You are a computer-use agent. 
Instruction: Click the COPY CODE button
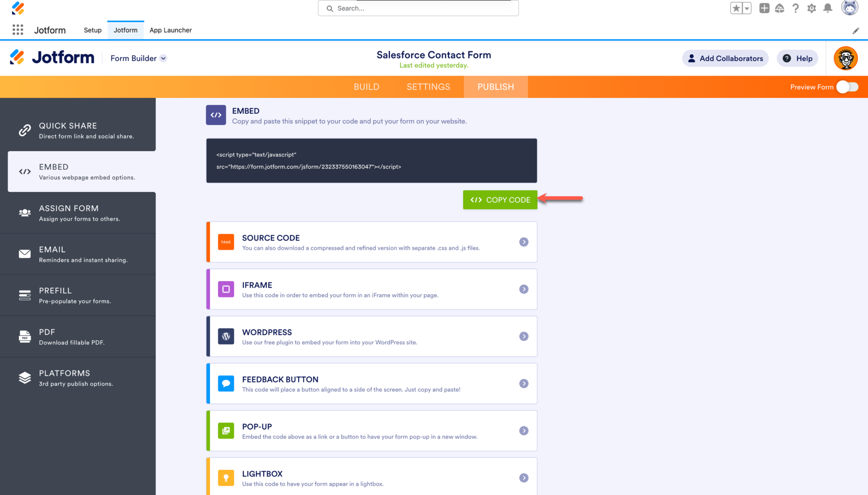point(500,200)
